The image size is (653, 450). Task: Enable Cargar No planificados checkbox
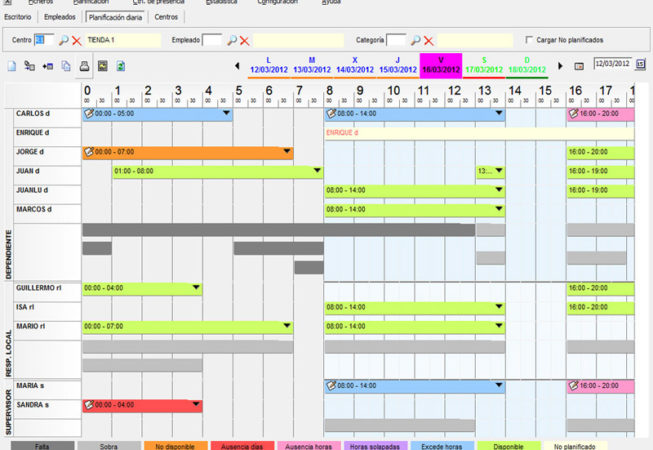pos(529,40)
